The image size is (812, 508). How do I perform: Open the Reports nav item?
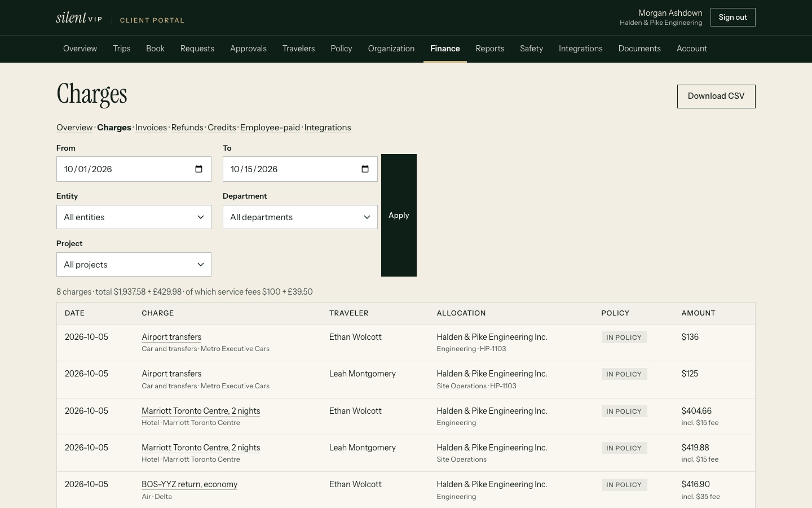[x=490, y=49]
